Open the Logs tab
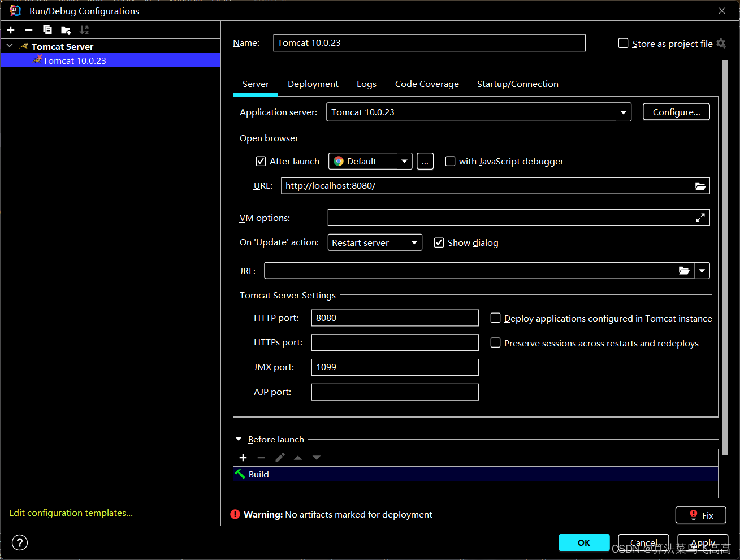Image resolution: width=740 pixels, height=560 pixels. click(366, 84)
